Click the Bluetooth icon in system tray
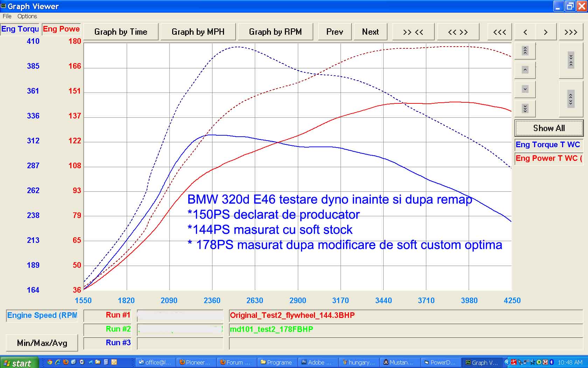 click(552, 362)
